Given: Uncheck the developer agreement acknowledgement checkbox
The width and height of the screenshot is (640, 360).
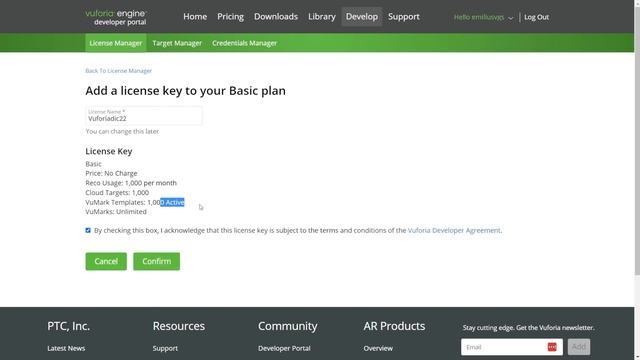Looking at the screenshot, I should coord(88,230).
